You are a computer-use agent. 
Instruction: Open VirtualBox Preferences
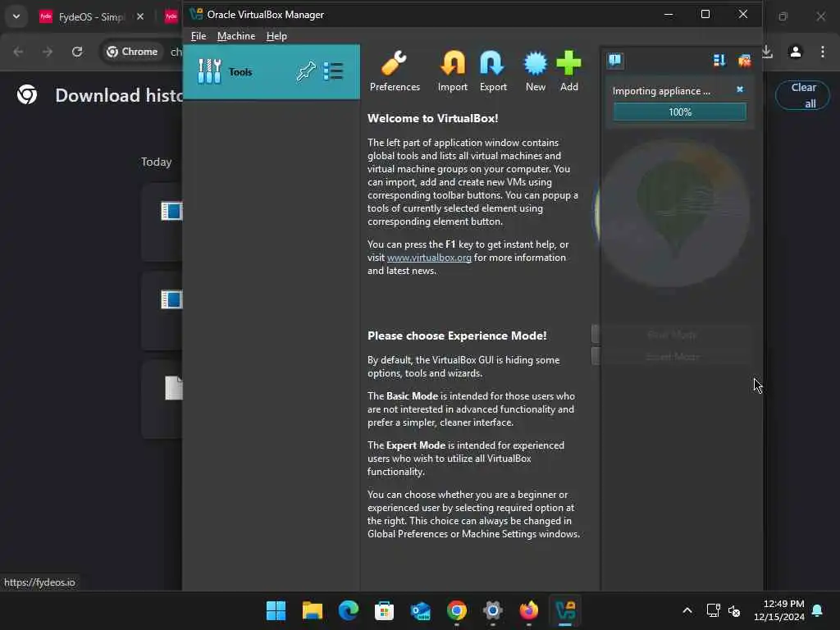(x=395, y=71)
